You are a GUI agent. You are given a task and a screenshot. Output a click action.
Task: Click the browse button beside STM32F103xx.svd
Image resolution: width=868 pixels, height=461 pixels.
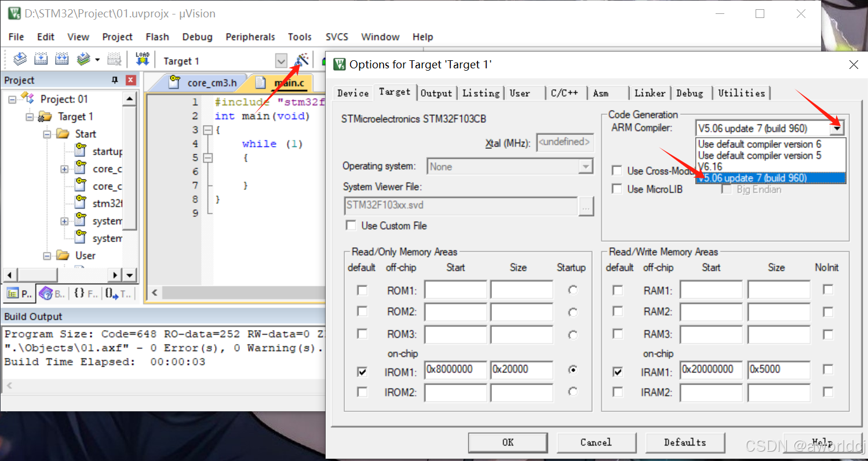586,206
